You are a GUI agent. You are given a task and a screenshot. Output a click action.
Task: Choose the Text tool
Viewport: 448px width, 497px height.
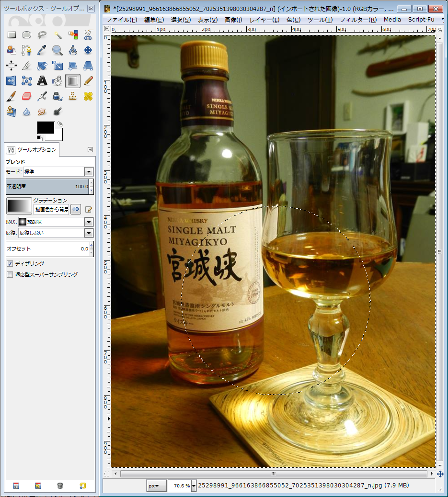[x=42, y=81]
